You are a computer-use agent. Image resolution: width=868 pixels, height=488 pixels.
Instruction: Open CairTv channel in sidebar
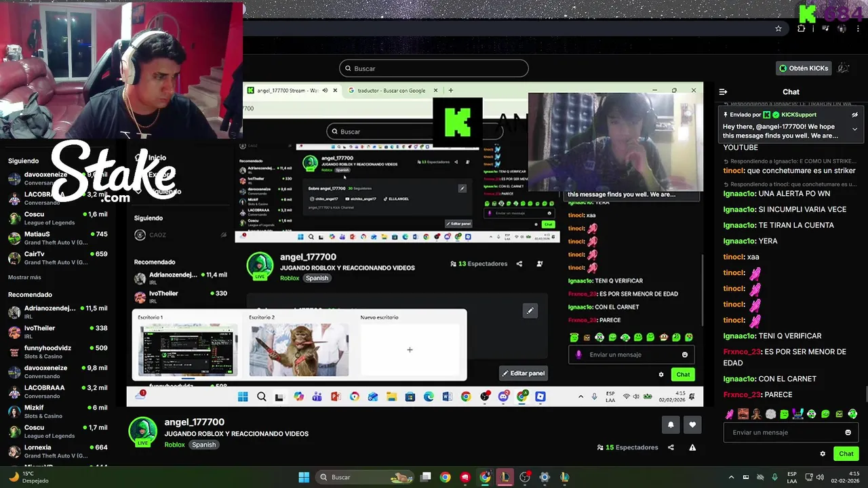(58, 258)
